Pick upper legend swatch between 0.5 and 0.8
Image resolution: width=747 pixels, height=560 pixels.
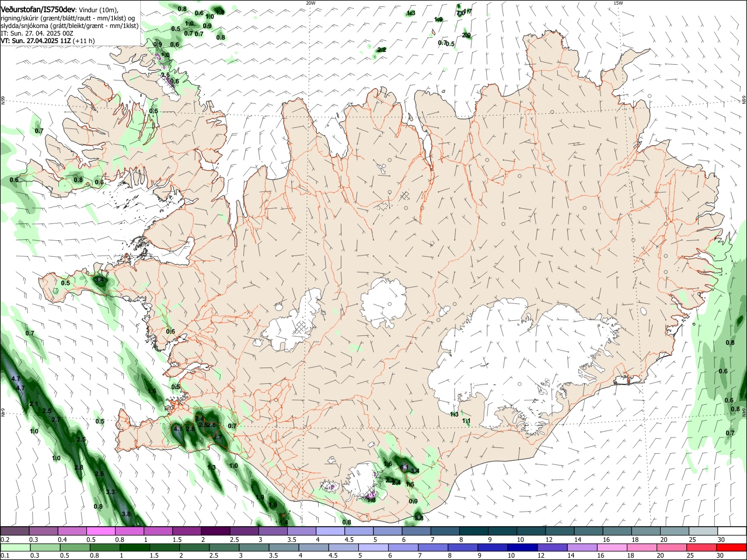coord(100,531)
